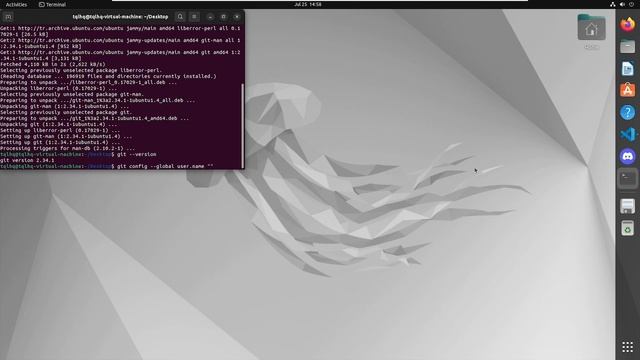This screenshot has width=640, height=360.
Task: Open the disk drive icon in dock
Action: tap(628, 206)
